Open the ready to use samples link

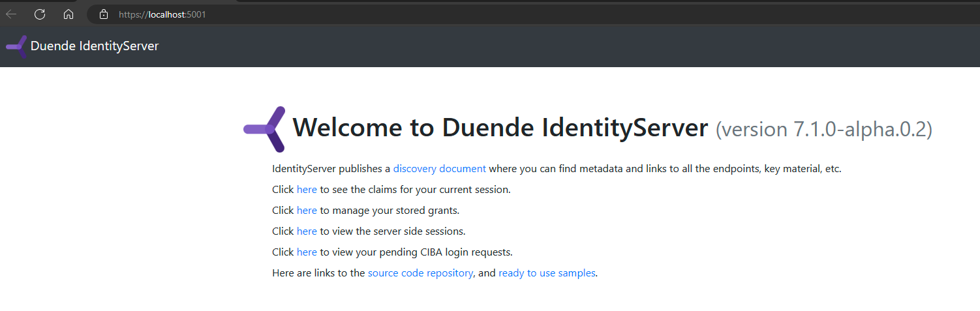coord(547,273)
